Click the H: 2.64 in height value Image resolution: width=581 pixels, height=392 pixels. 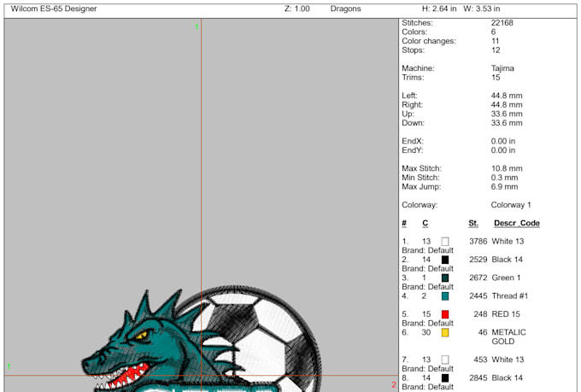[x=439, y=9]
